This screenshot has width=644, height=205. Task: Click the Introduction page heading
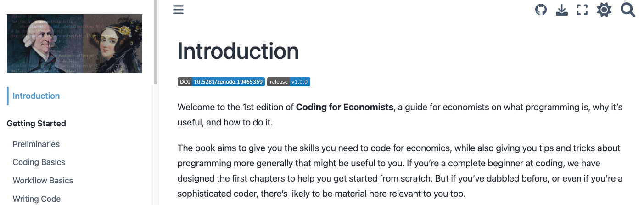click(x=238, y=51)
